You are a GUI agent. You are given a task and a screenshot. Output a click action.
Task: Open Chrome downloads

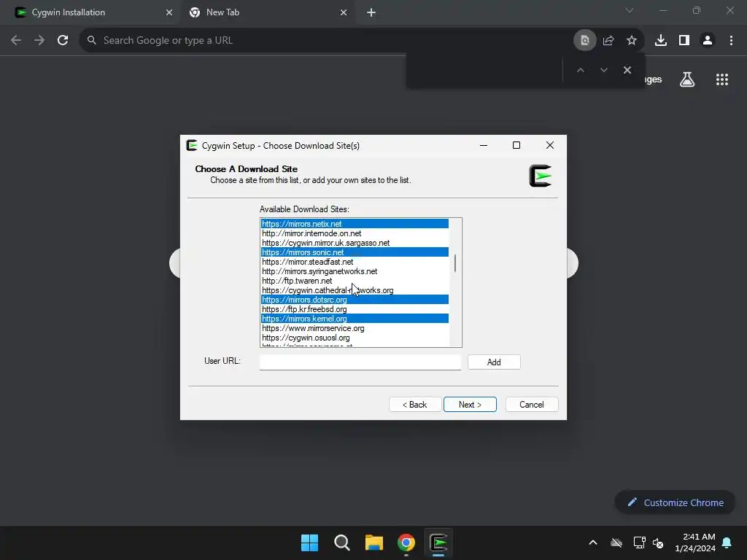click(x=661, y=41)
